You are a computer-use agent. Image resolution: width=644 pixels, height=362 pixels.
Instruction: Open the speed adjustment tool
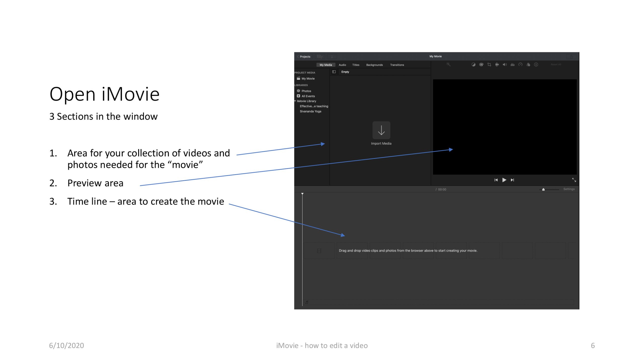coord(520,65)
